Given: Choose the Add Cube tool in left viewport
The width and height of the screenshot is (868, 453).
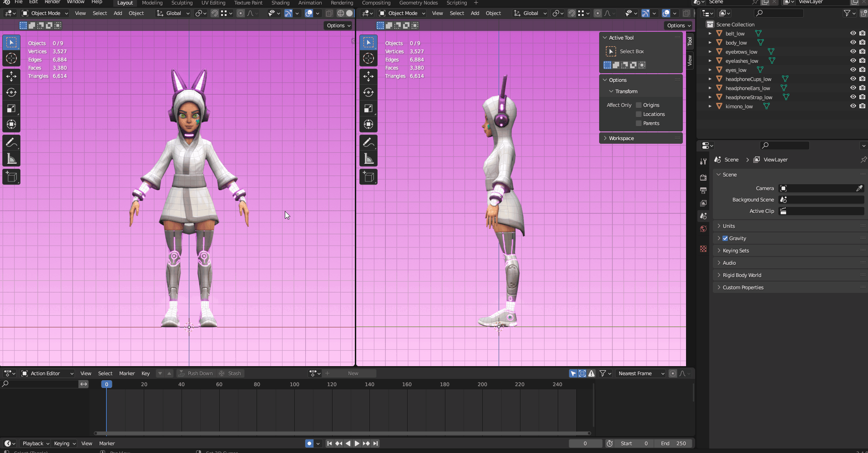Looking at the screenshot, I should (x=11, y=177).
